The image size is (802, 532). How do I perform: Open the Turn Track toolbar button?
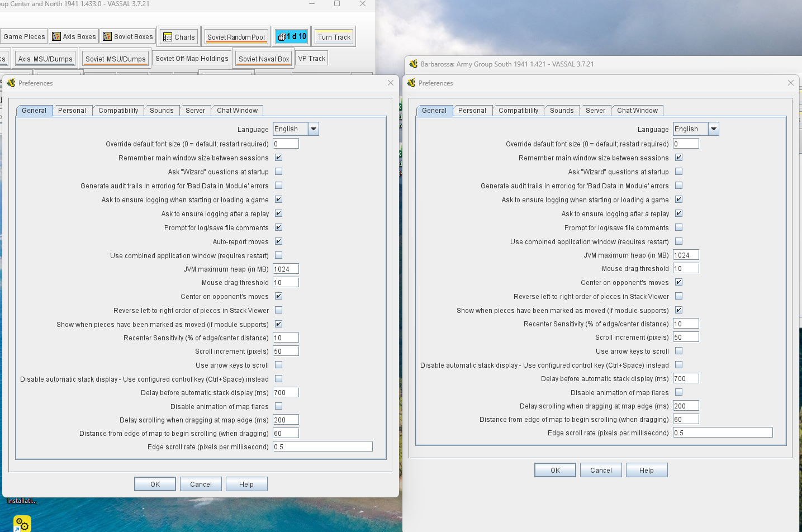(334, 37)
